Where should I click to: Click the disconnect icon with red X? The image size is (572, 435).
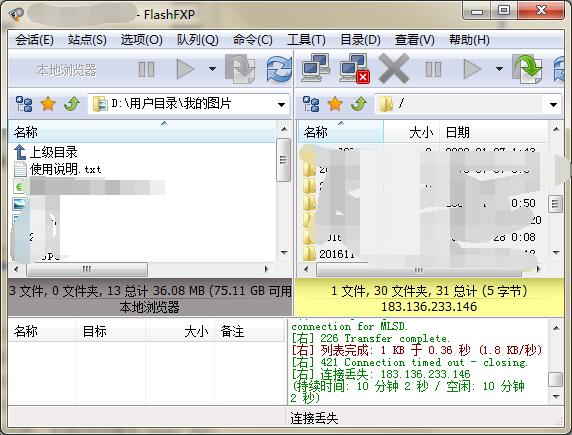pos(354,69)
